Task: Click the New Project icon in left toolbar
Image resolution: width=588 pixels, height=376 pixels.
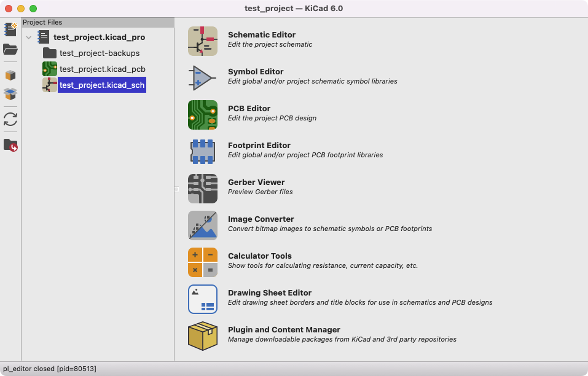Action: pyautogui.click(x=10, y=29)
